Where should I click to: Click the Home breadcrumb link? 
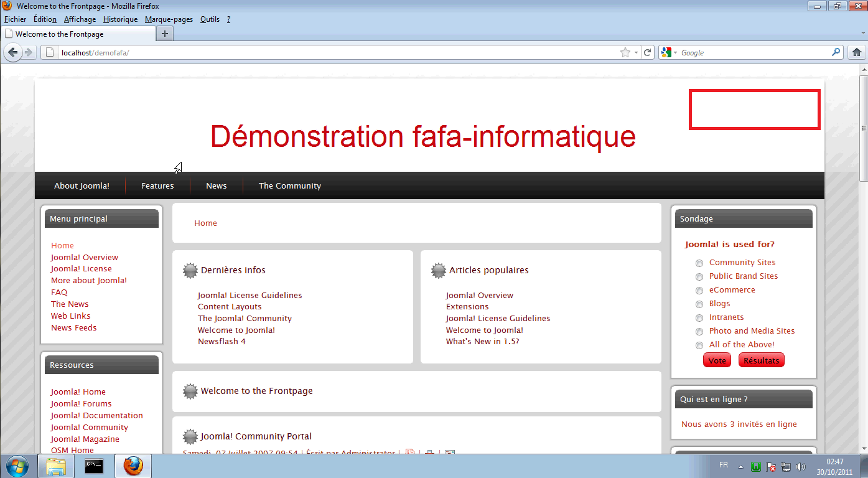click(x=205, y=223)
